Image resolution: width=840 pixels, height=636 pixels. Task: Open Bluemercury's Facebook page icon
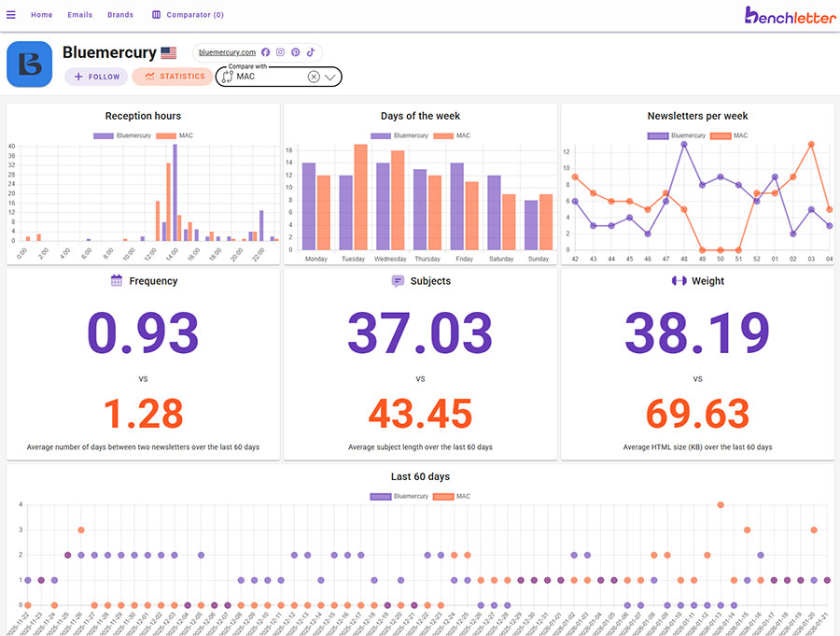(265, 52)
